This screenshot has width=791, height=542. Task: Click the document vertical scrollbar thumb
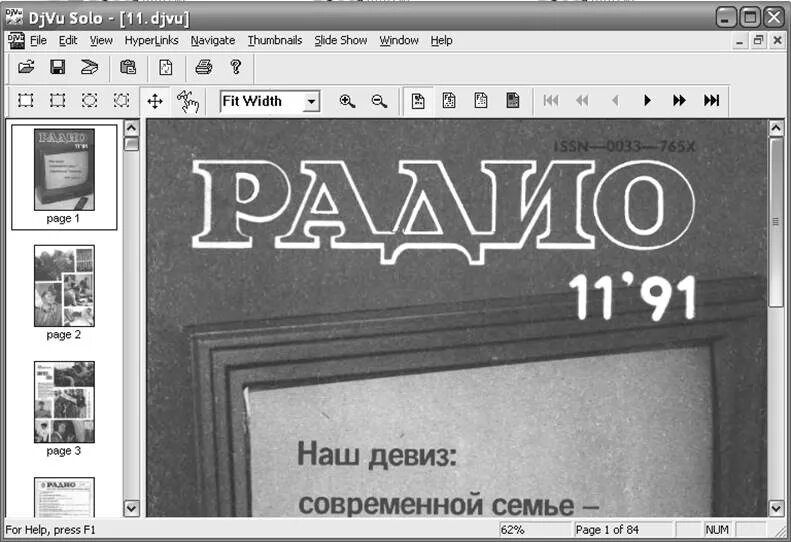(x=776, y=222)
